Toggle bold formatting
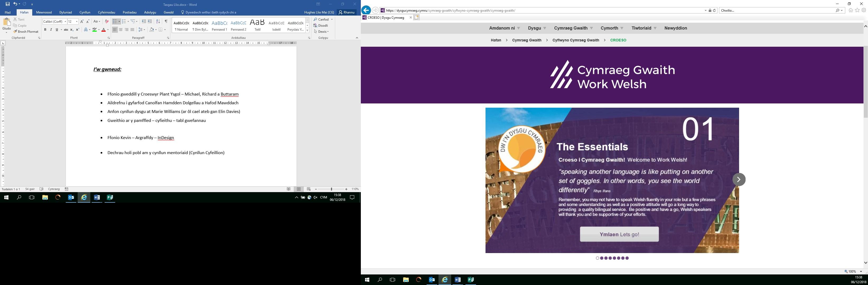Image resolution: width=868 pixels, height=285 pixels. (45, 30)
